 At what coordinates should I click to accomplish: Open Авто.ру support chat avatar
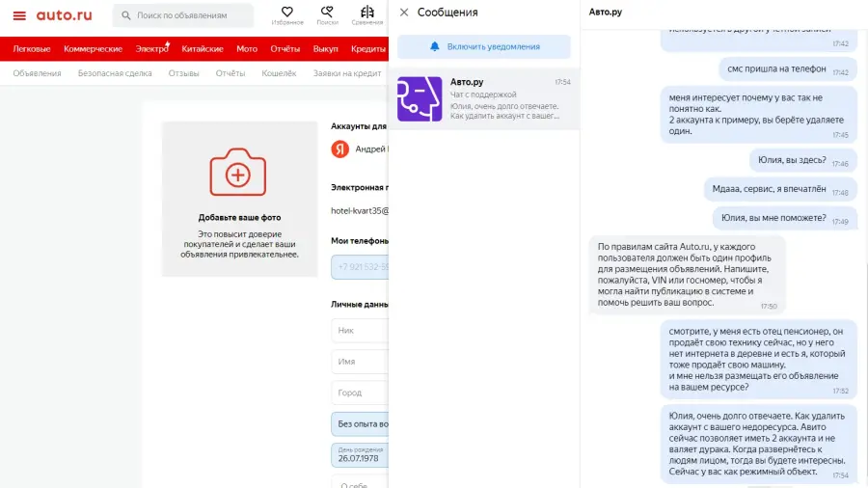pyautogui.click(x=420, y=99)
